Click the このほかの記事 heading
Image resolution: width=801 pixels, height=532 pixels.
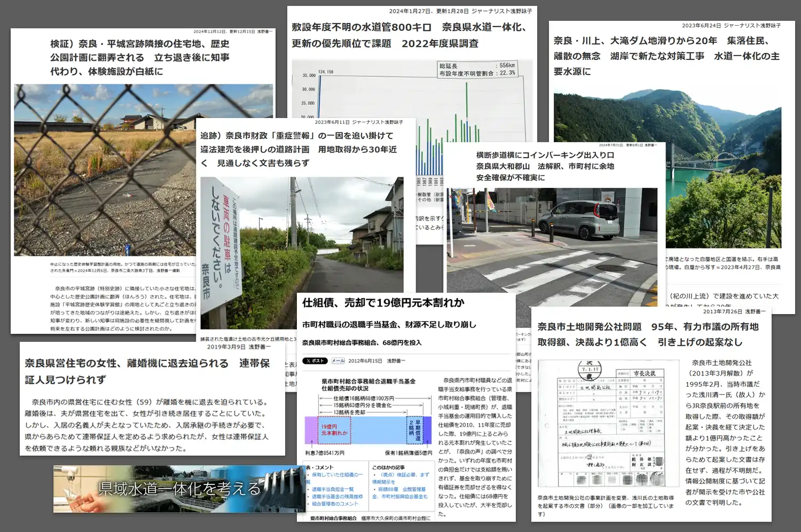point(388,467)
